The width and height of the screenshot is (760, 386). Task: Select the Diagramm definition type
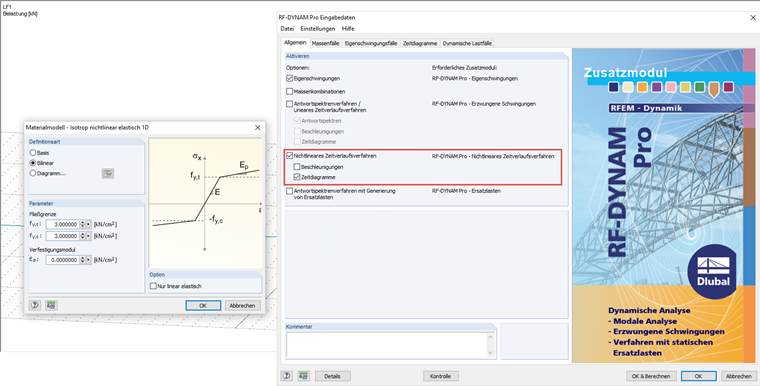33,173
